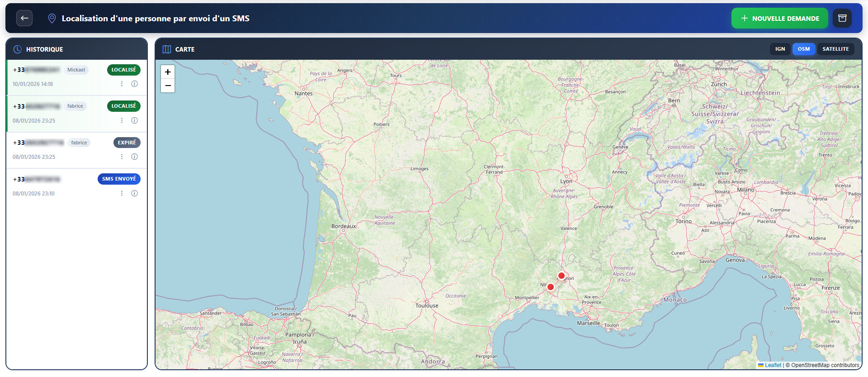868x377 pixels.
Task: Switch map layer to IGN
Action: (780, 49)
